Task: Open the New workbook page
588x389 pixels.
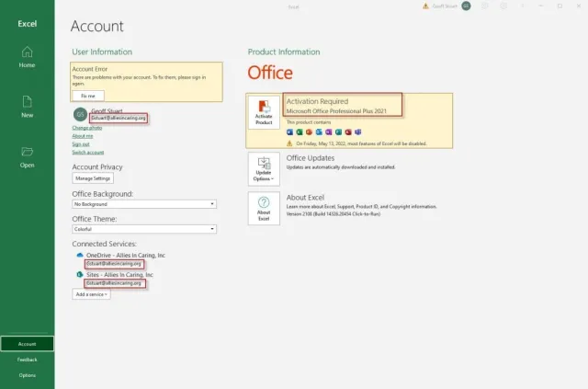Action: 27,107
